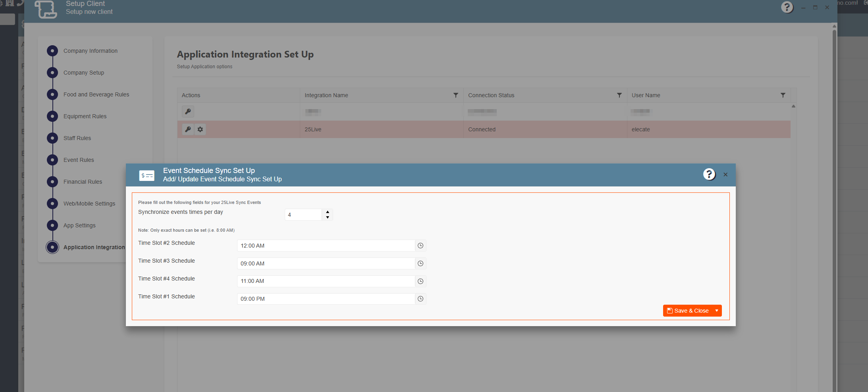The height and width of the screenshot is (392, 868).
Task: Click the synchronize times per day field
Action: pyautogui.click(x=303, y=215)
